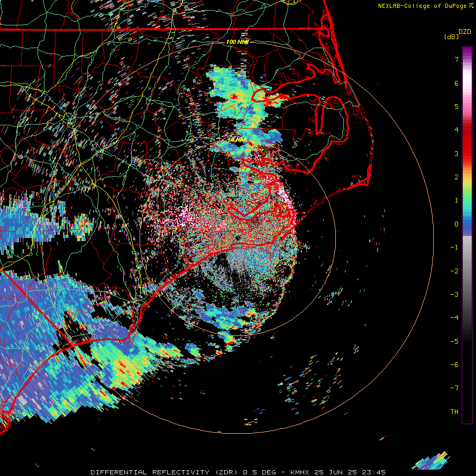Click the 100 NMI range ring label

pos(237,42)
